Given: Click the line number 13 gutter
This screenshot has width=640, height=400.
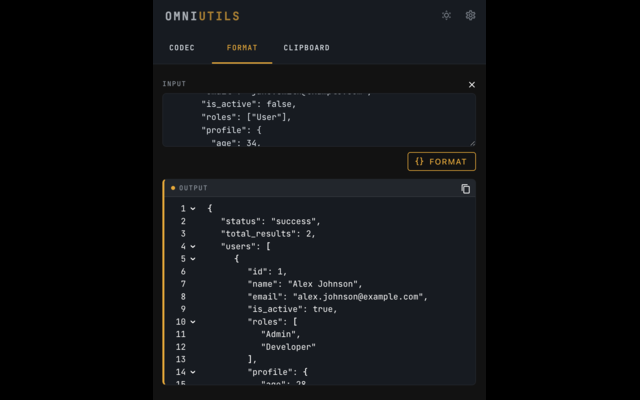Looking at the screenshot, I should pos(181,359).
